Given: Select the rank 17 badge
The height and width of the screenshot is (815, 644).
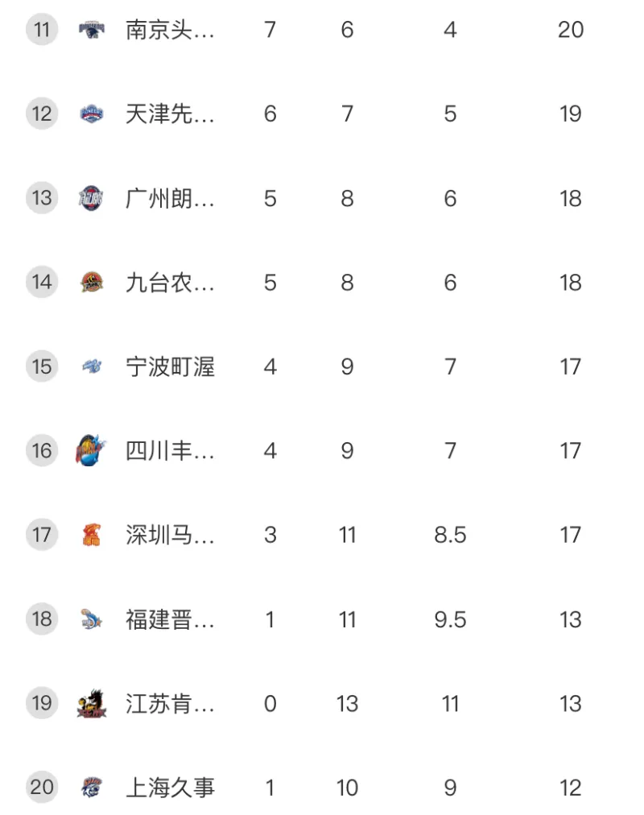Looking at the screenshot, I should click(42, 535).
